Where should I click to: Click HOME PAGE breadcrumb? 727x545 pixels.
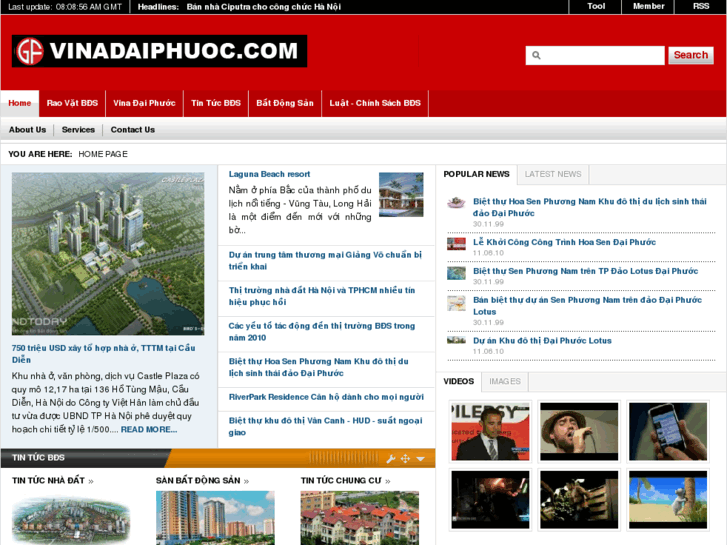tap(103, 154)
